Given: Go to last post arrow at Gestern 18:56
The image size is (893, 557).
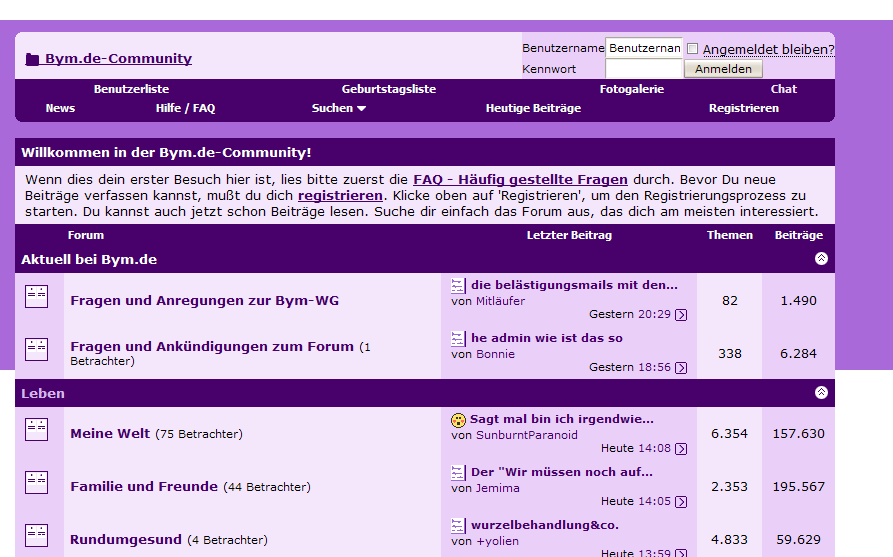Looking at the screenshot, I should coord(681,368).
